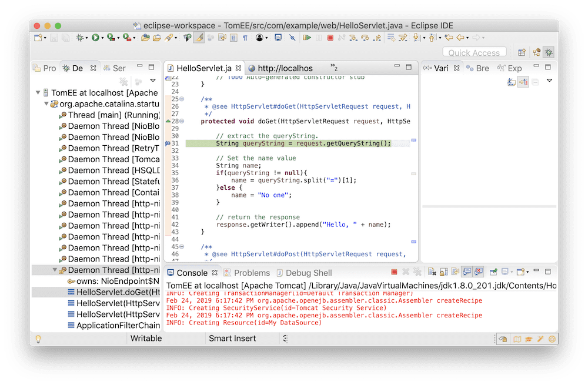Close the HelloServlet.java editor tab

239,68
